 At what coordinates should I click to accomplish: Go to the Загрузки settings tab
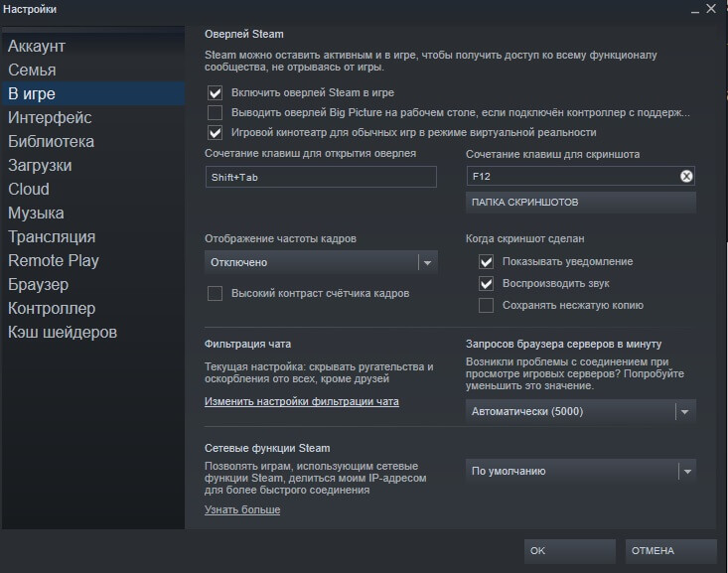[x=40, y=166]
